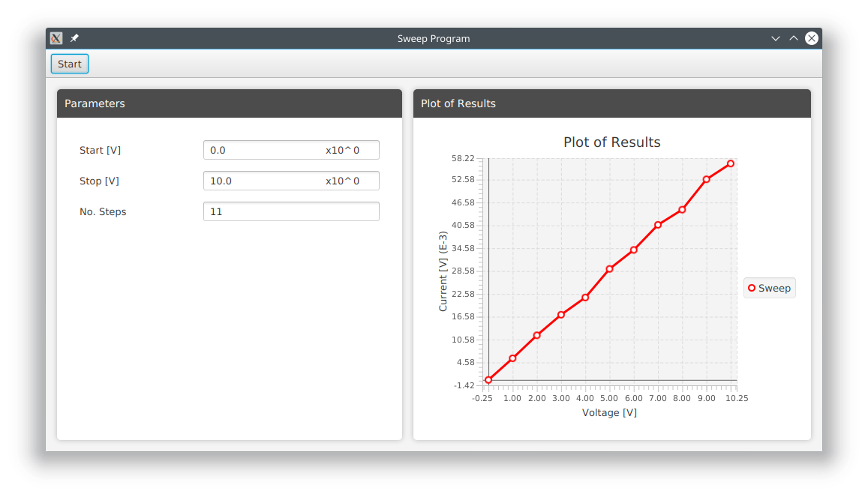Image resolution: width=868 pixels, height=497 pixels.
Task: Click the data point at 9.00 volts
Action: [x=707, y=179]
